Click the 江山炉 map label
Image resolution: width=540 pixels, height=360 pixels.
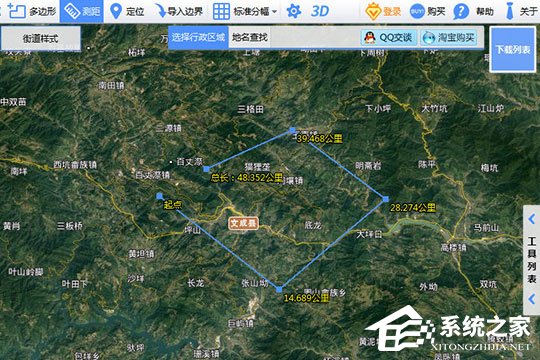click(490, 109)
